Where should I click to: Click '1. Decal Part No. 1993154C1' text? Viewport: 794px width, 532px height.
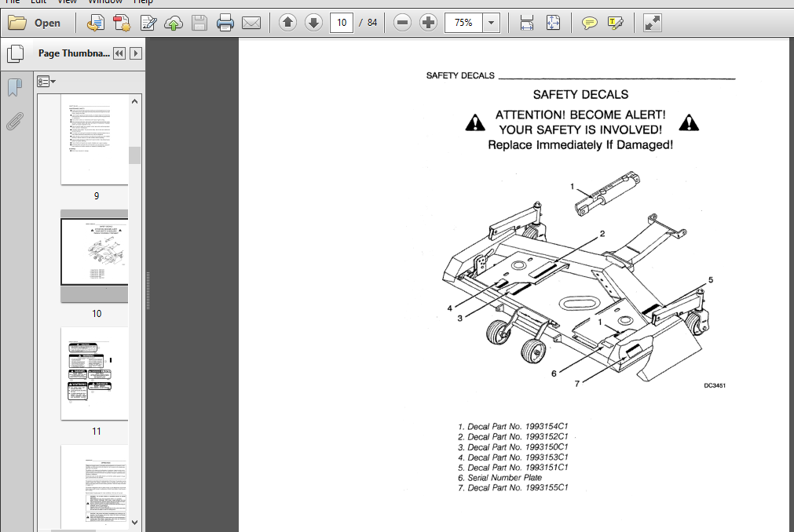pyautogui.click(x=513, y=426)
